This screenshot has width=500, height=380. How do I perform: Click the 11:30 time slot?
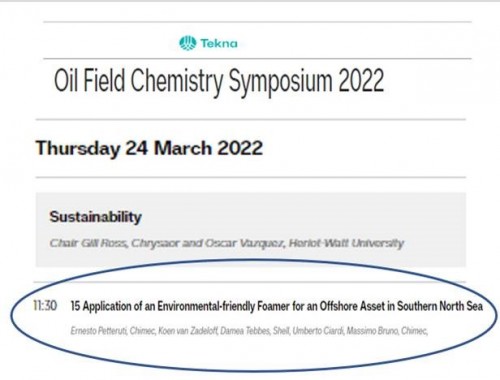pos(45,305)
